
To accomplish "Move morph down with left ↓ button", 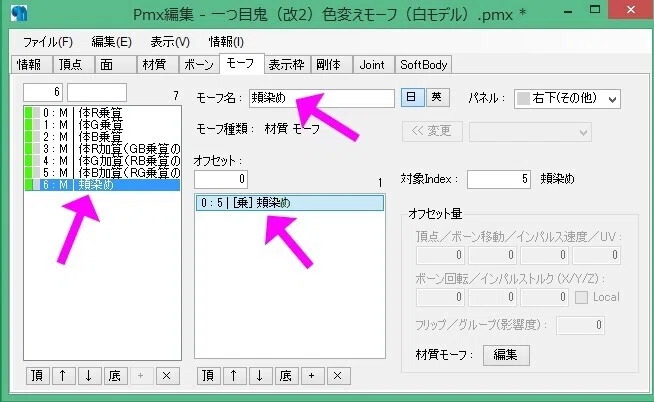I will (x=89, y=376).
